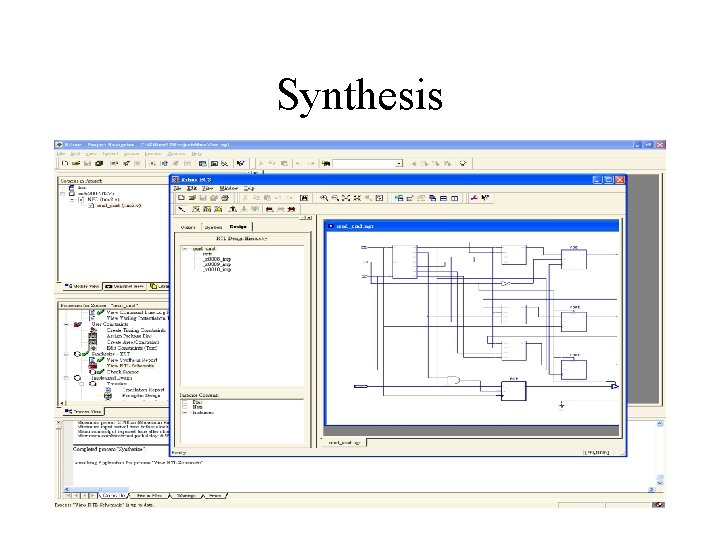The height and width of the screenshot is (540, 720).
Task: Click Zoom to full view icon in ECS
Action: [346, 198]
